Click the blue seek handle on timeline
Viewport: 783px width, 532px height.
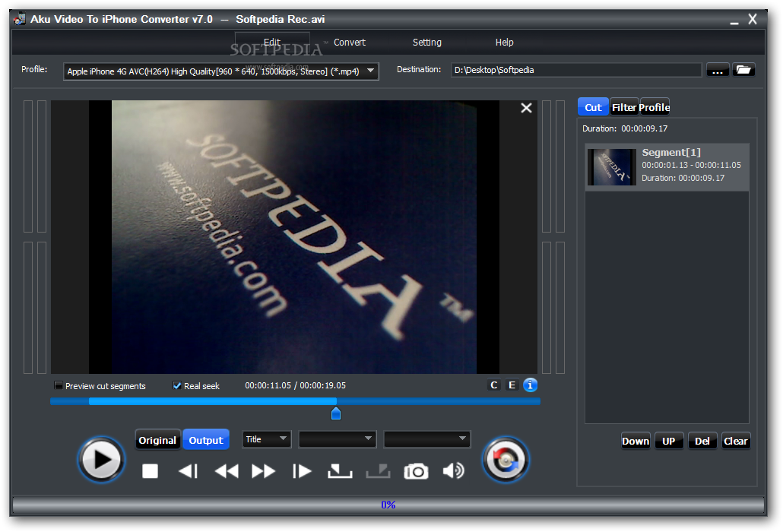[336, 413]
